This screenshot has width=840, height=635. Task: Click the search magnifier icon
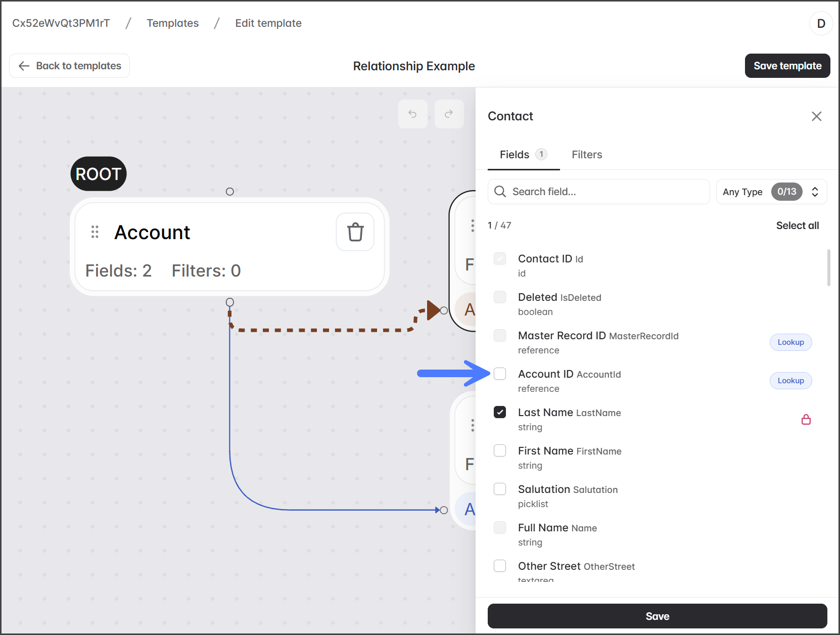pos(500,192)
